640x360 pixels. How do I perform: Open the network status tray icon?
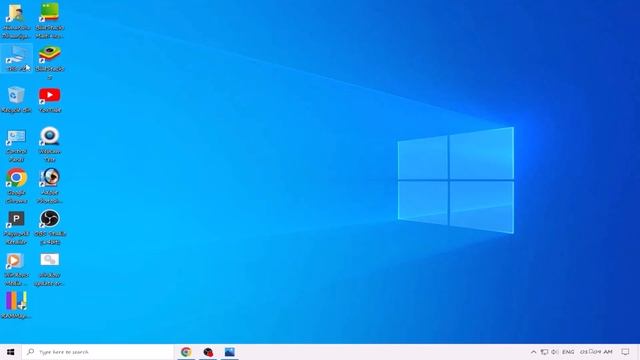point(544,352)
